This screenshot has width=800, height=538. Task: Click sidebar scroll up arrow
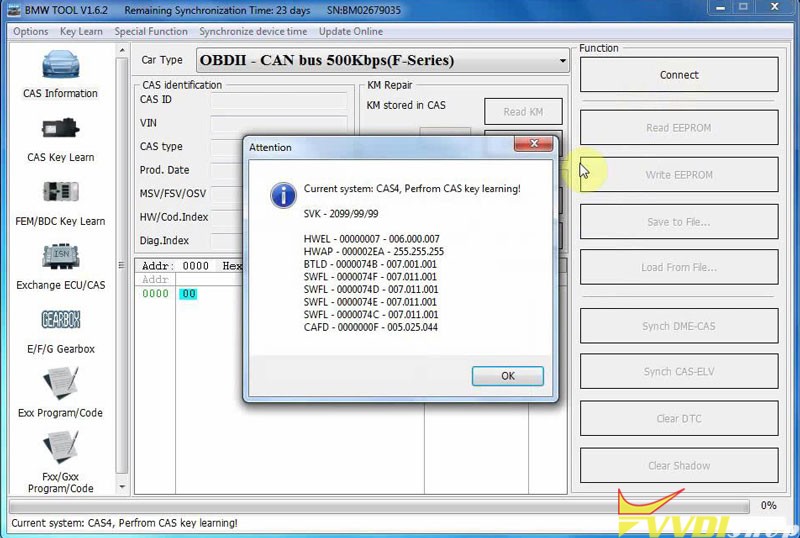click(x=122, y=50)
